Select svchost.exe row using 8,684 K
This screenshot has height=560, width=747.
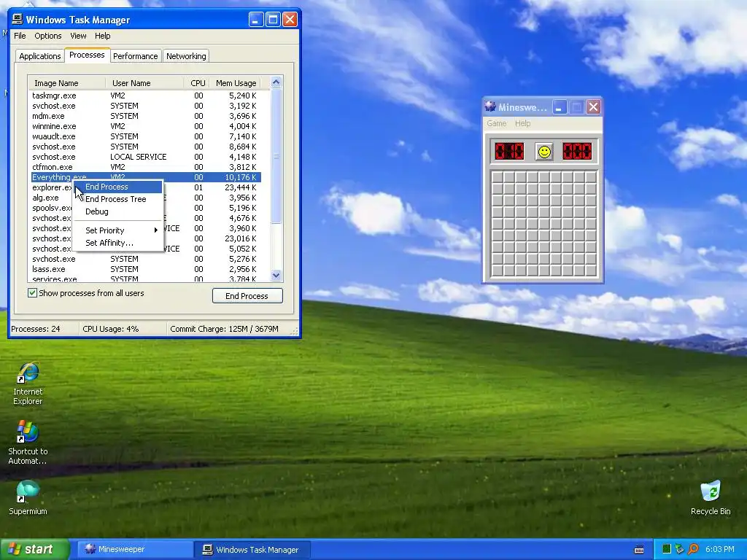click(x=145, y=147)
